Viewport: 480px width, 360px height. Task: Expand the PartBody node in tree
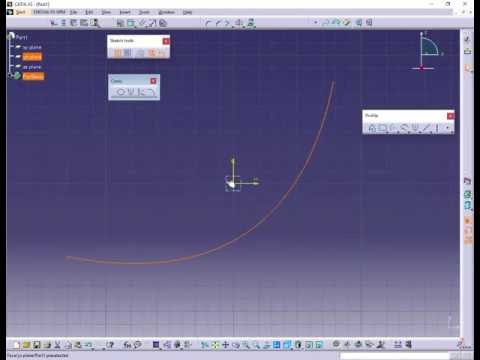(x=10, y=76)
